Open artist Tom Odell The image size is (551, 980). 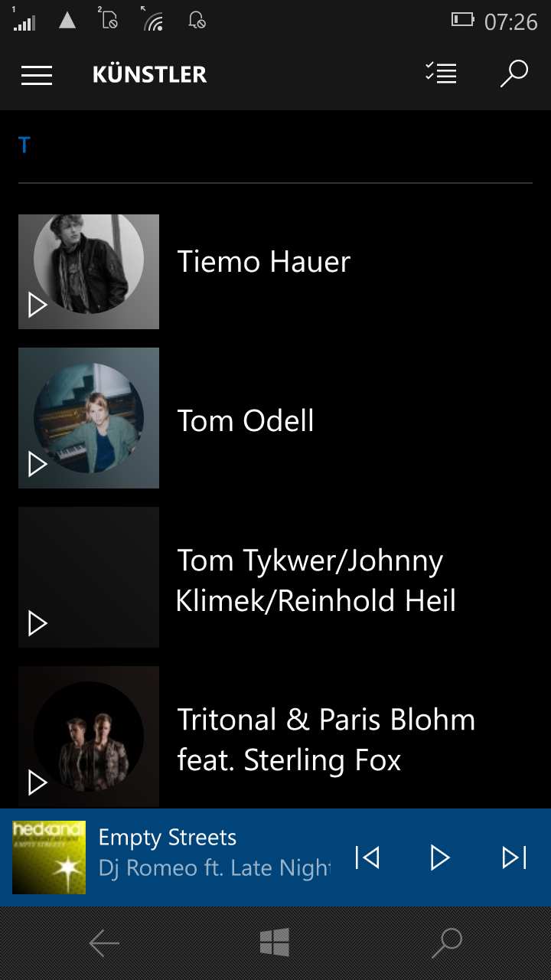click(246, 421)
